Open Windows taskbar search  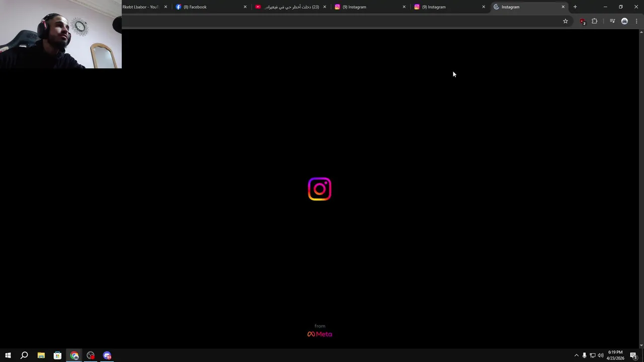pyautogui.click(x=24, y=355)
